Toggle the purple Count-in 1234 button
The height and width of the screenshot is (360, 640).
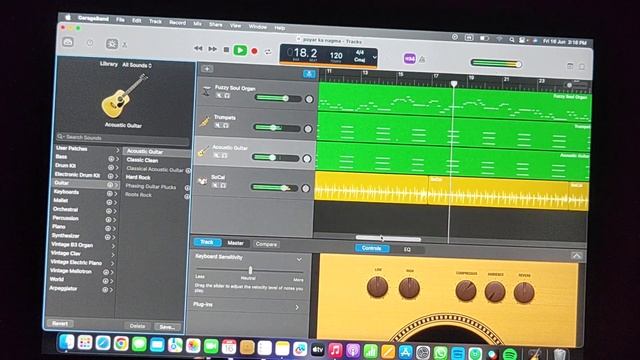pos(409,59)
